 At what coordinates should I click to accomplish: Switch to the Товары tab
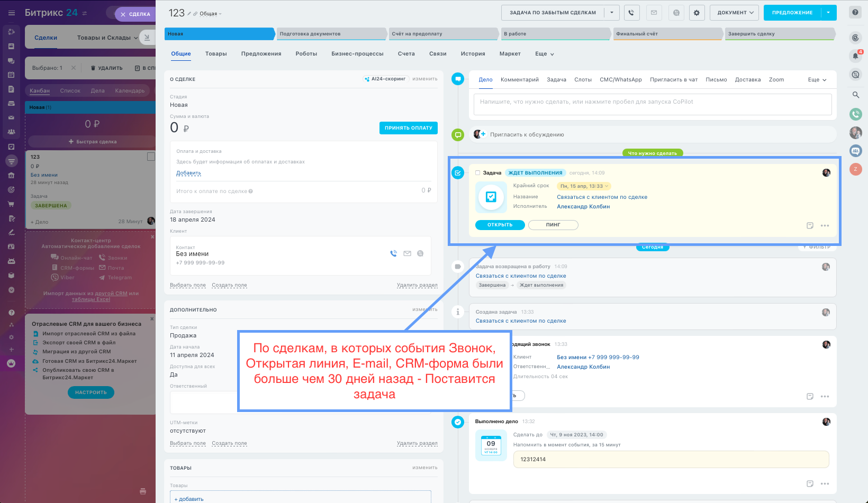coord(216,54)
